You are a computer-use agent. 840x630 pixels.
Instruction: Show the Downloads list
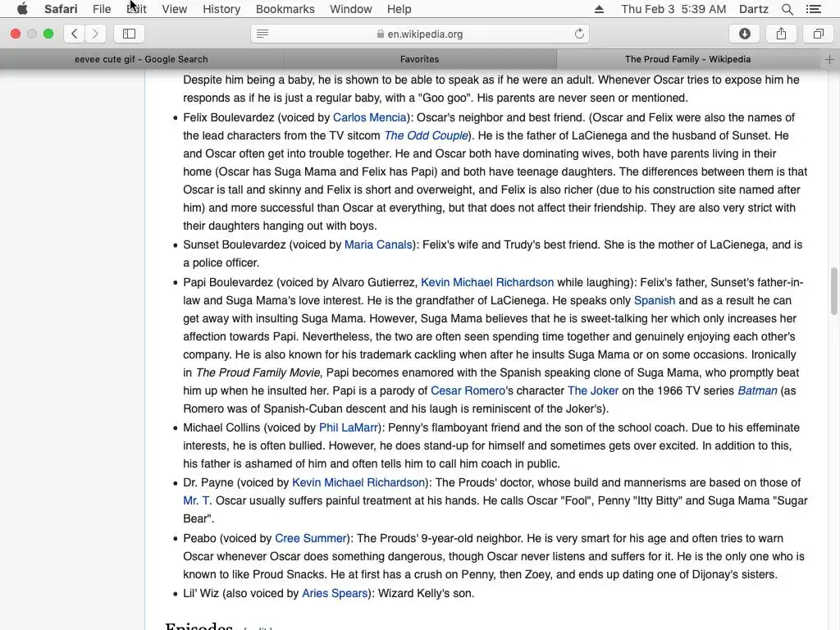point(745,34)
